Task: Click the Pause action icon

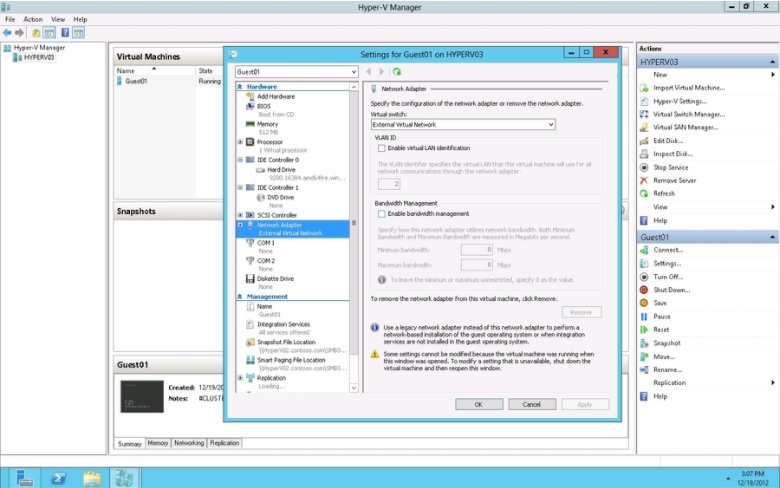Action: pyautogui.click(x=644, y=316)
